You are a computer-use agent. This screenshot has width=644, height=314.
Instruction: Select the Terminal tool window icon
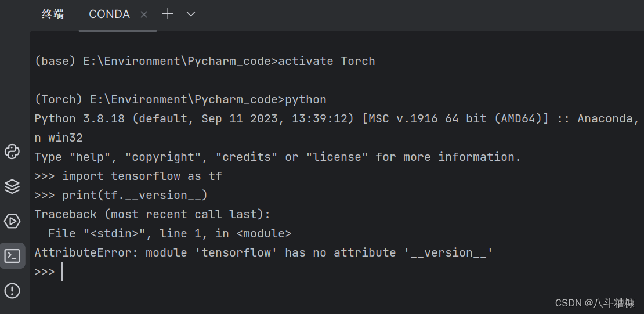(x=12, y=256)
